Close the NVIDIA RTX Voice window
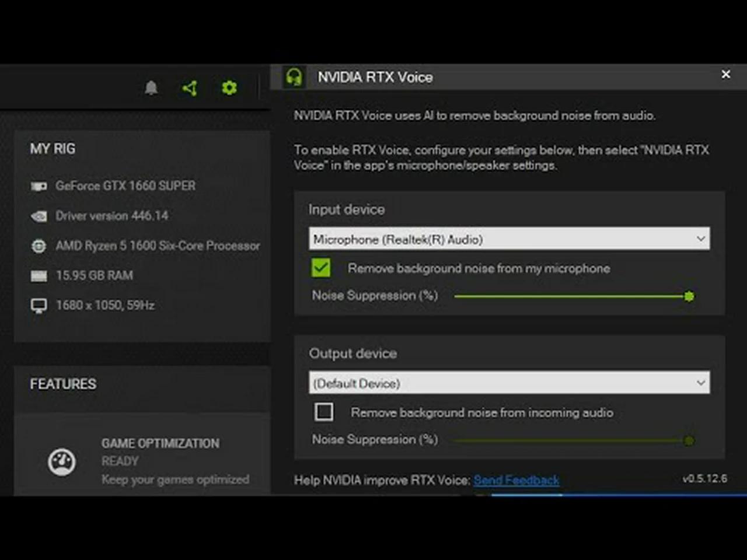 click(x=725, y=75)
